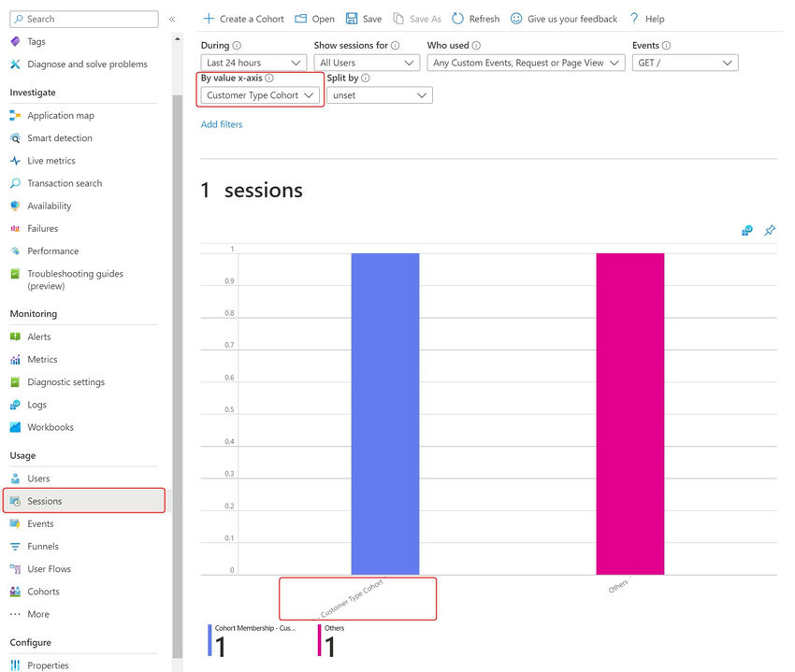Screen dimensions: 795x672
Task: Click Create a Cohort button
Action: click(243, 20)
